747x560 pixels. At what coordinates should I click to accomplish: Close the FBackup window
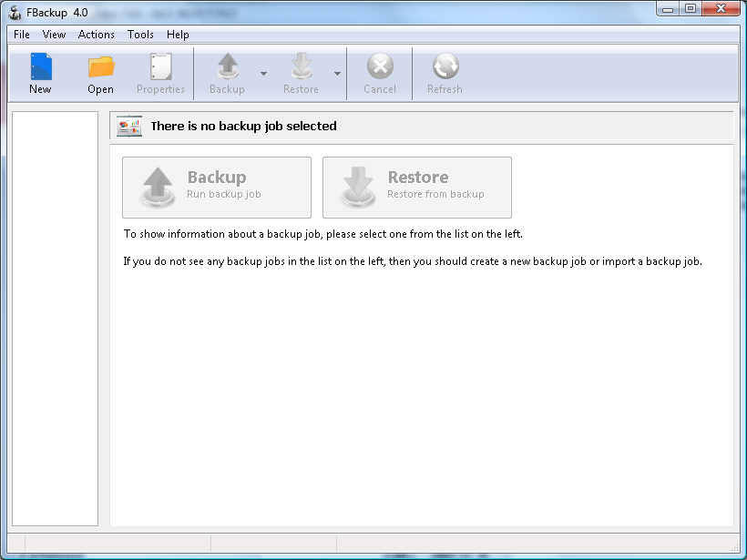[x=721, y=9]
